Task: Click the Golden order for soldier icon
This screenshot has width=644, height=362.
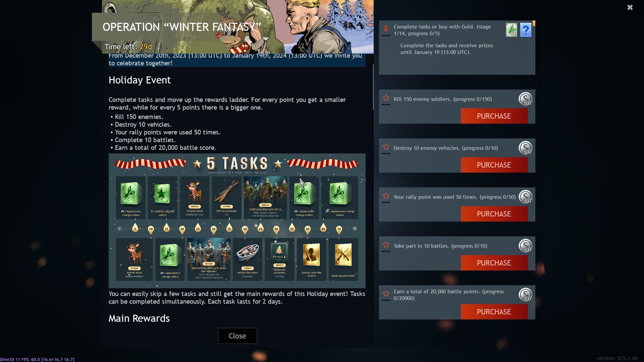Action: pos(311,259)
